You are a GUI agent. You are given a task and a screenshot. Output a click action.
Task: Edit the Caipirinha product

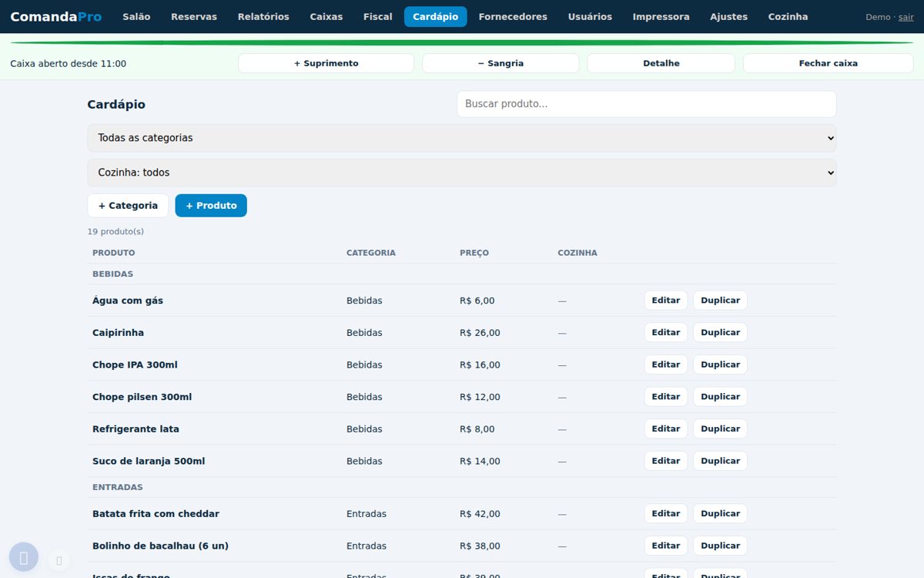pos(666,333)
